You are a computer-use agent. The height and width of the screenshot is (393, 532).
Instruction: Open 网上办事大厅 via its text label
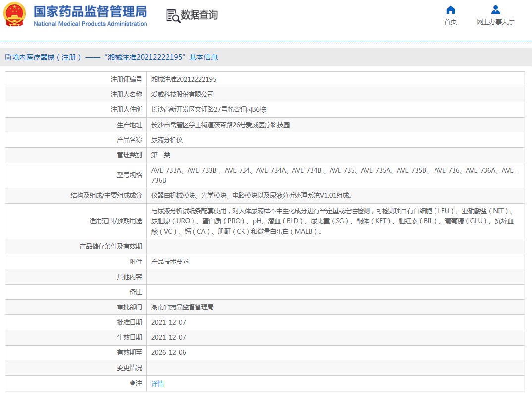click(495, 22)
